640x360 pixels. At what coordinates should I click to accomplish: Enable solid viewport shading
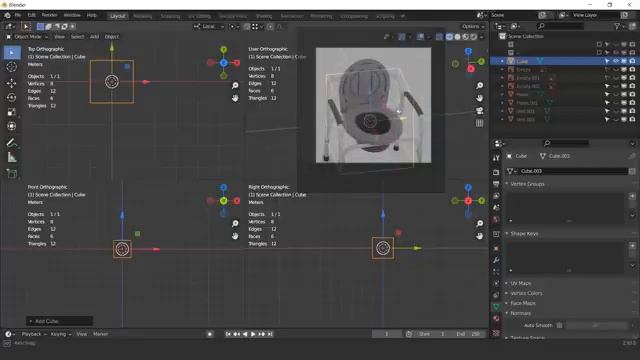click(x=458, y=37)
